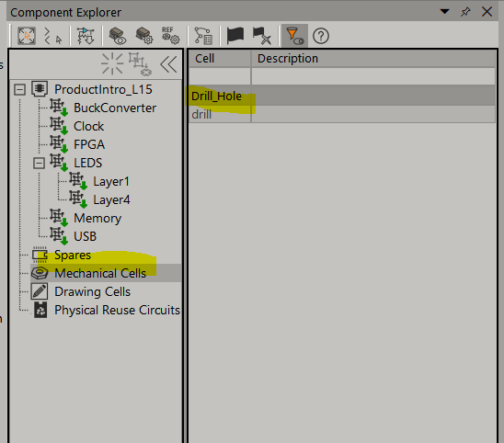Collapse the LEDS tree node
The image size is (504, 443).
[x=39, y=164]
